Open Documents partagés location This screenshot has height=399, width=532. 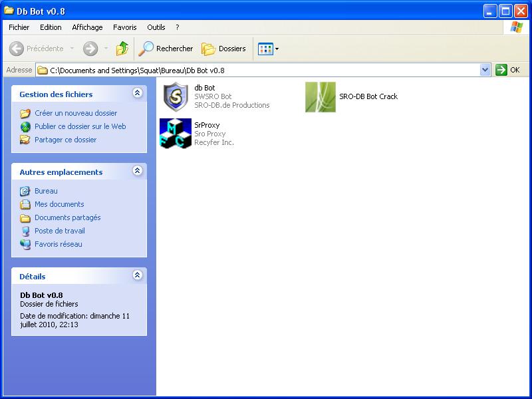[68, 217]
